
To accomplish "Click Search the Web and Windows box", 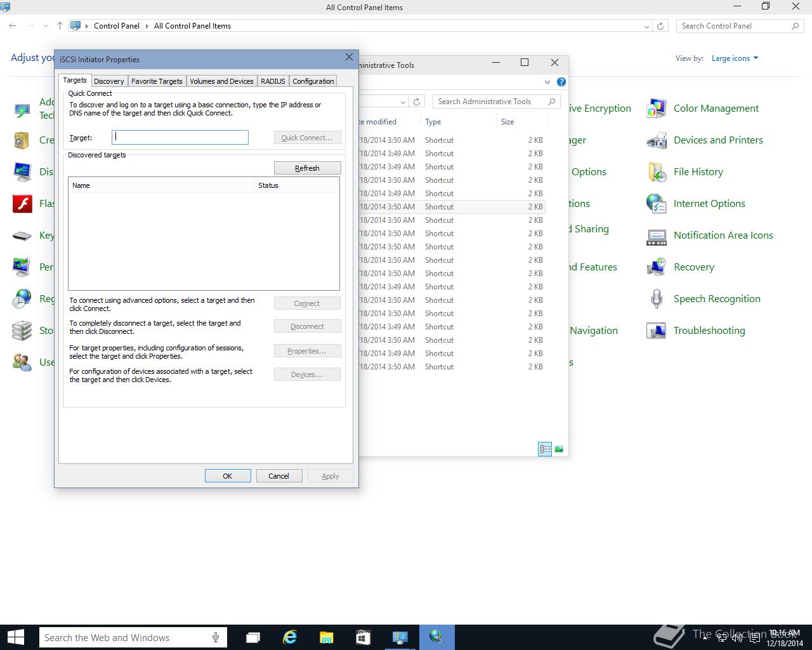I will pos(133,637).
